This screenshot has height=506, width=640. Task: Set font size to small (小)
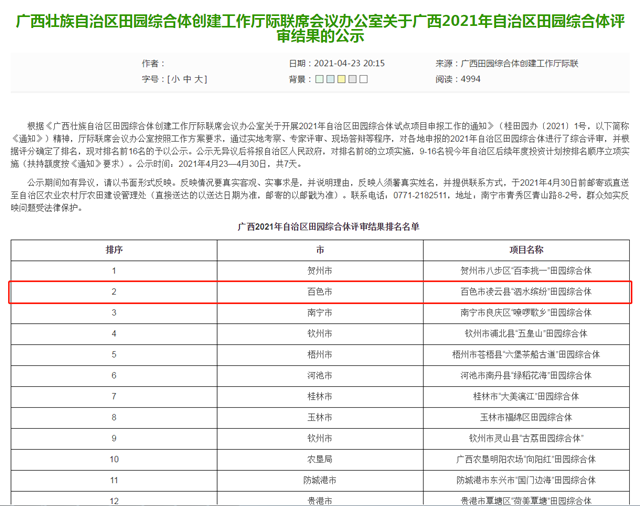(176, 79)
